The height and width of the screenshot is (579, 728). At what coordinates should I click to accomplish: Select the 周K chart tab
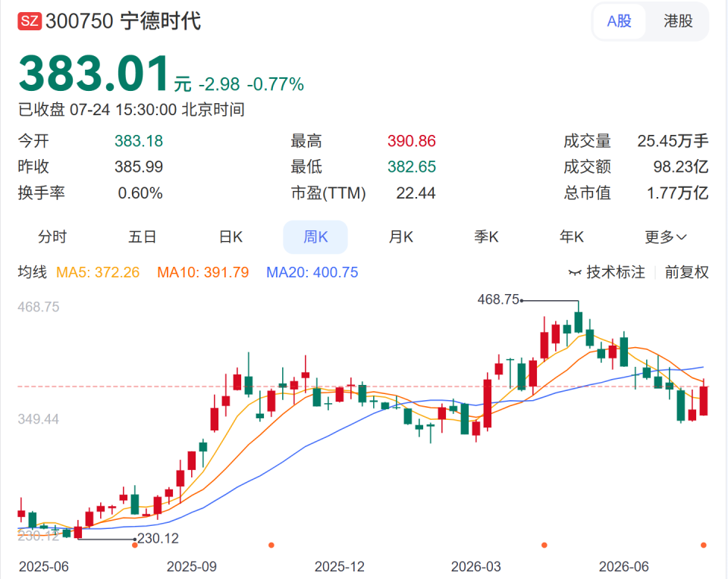click(x=315, y=237)
